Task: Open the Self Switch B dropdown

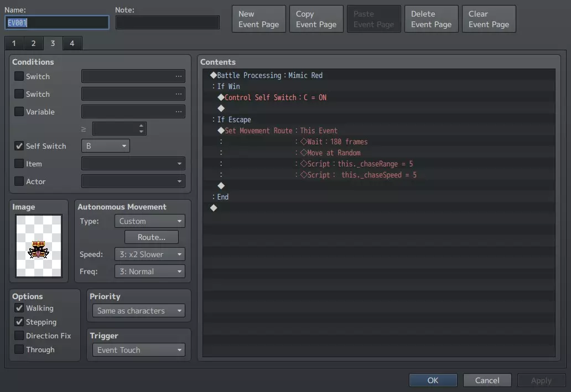Action: coord(106,146)
